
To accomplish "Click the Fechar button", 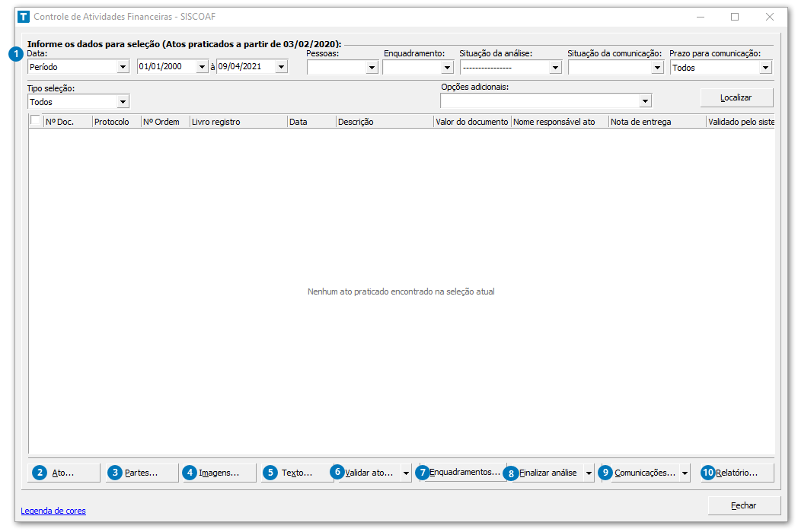I will 743,505.
